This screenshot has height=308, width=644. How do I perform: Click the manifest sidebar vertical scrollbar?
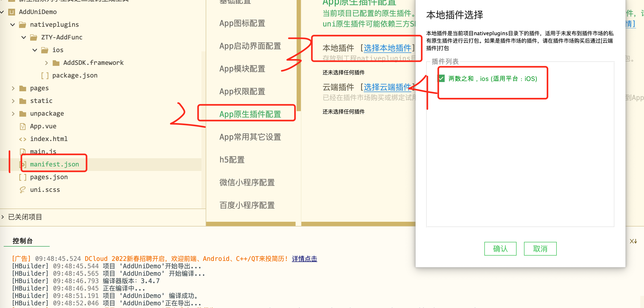click(299, 56)
